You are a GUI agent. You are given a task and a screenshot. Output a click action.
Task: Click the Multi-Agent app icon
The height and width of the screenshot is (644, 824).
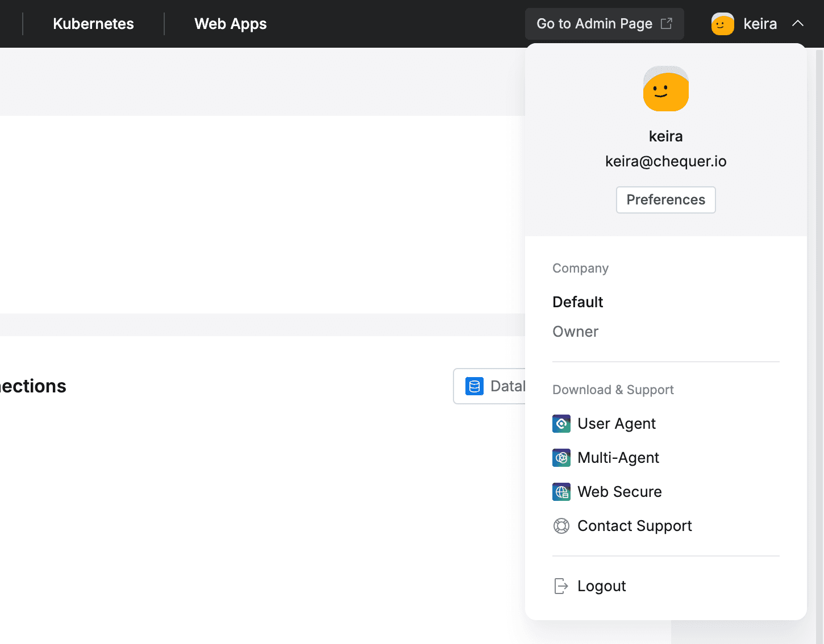pyautogui.click(x=561, y=457)
